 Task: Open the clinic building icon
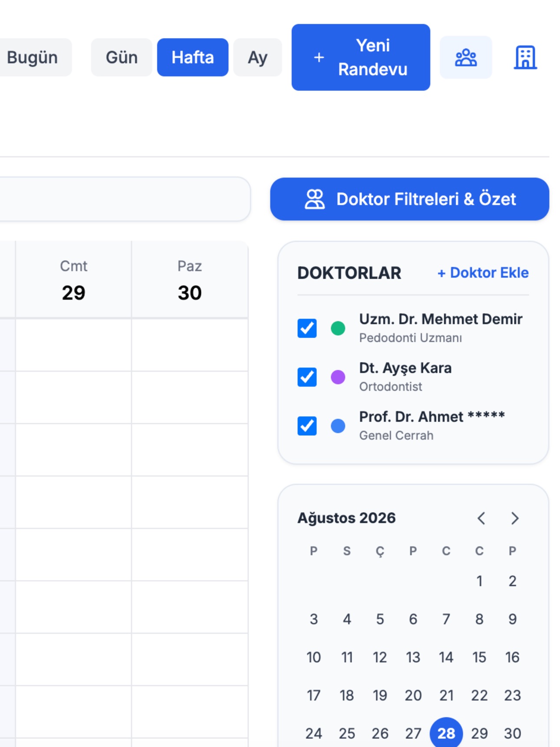pyautogui.click(x=525, y=57)
